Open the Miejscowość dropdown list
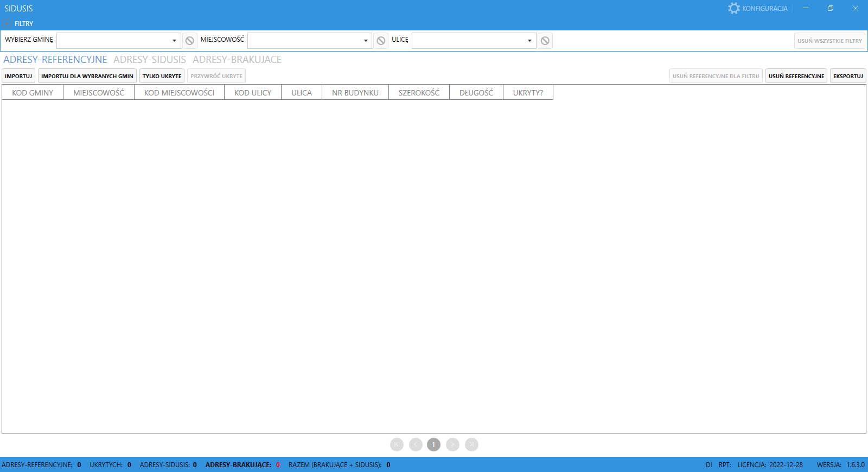 click(x=366, y=41)
